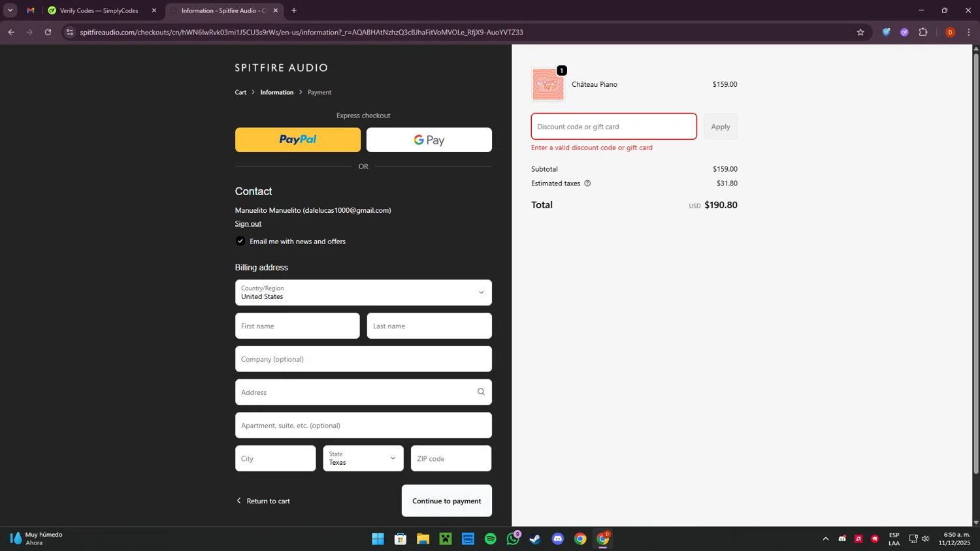Go forward in the browser

tap(29, 32)
